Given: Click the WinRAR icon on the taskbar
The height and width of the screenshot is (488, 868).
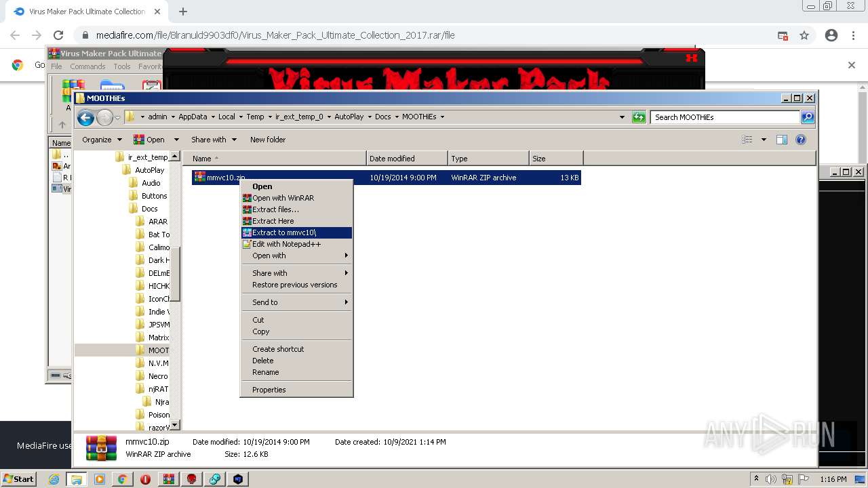Looking at the screenshot, I should point(169,479).
